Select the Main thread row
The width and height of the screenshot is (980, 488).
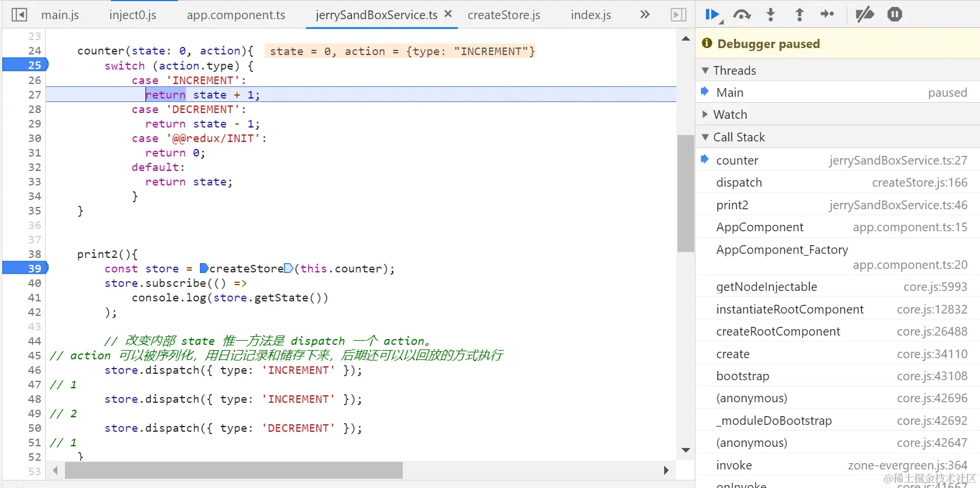click(837, 93)
